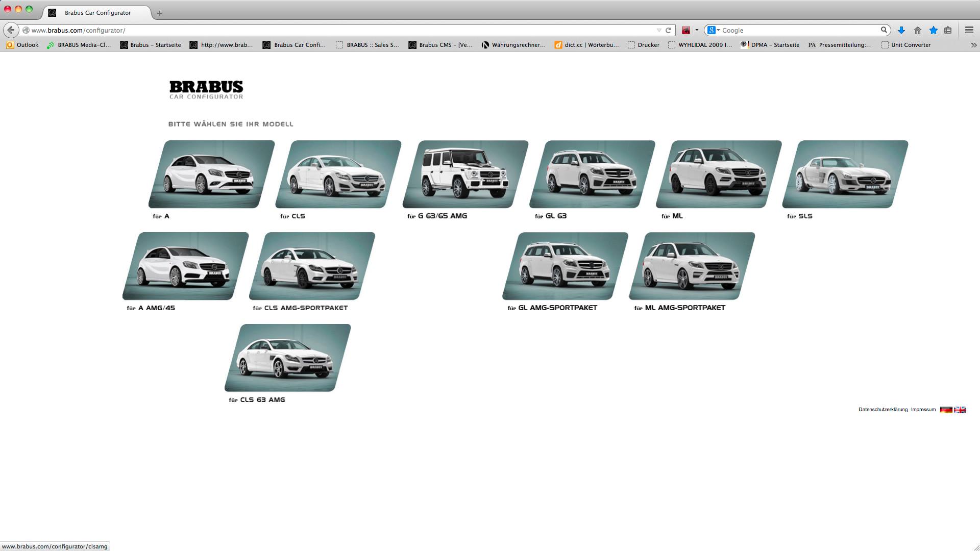
Task: Select the SLS model thumbnail
Action: (845, 174)
